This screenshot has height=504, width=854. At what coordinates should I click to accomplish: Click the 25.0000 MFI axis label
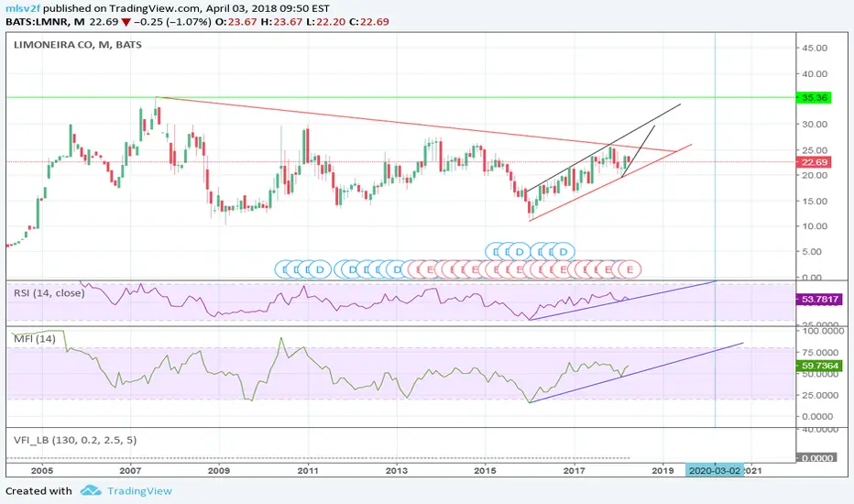pyautogui.click(x=820, y=395)
